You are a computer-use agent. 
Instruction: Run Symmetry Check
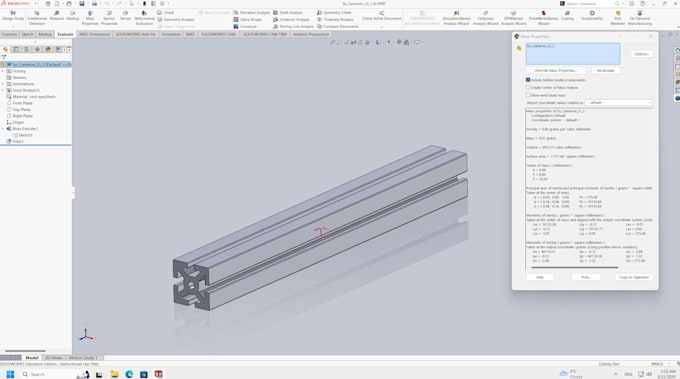(x=334, y=13)
